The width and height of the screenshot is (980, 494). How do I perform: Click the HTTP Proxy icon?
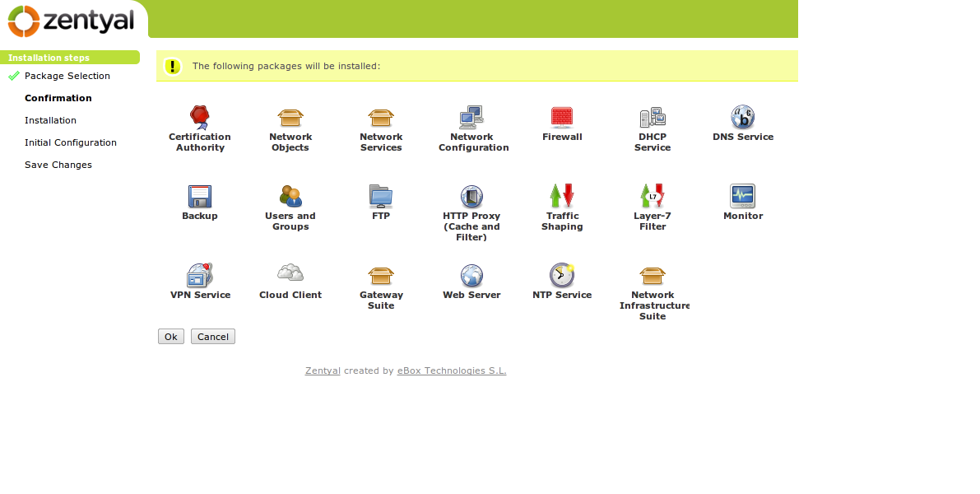(x=471, y=196)
